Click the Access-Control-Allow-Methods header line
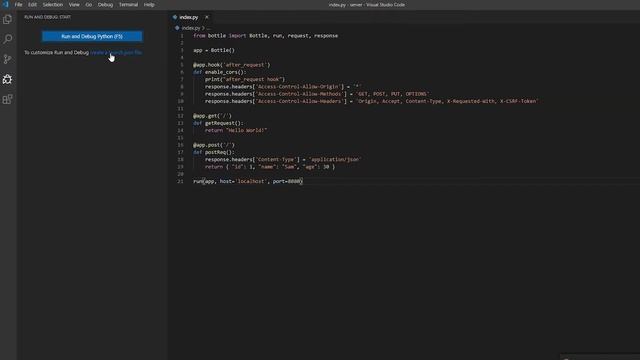 [317, 94]
